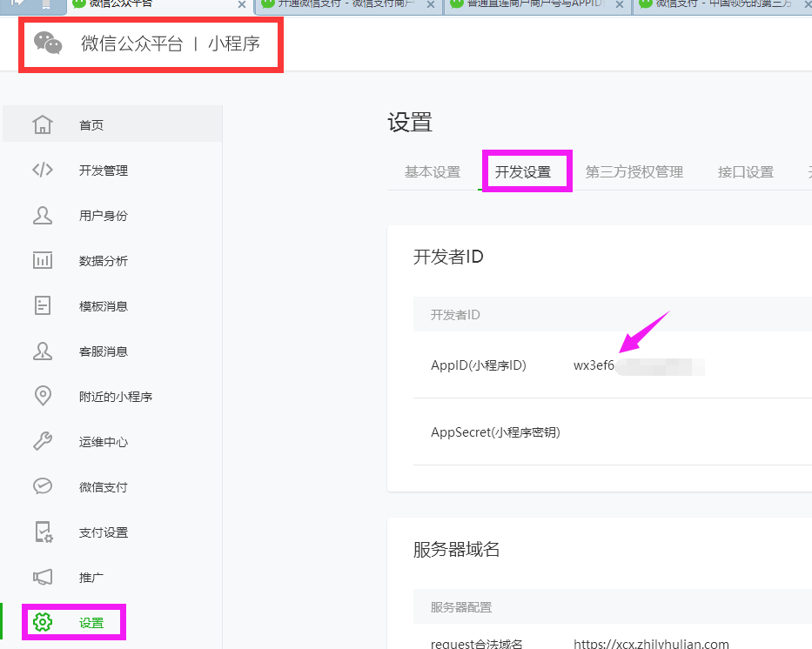
Task: Click the 运维中心 wrench icon
Action: tap(43, 441)
